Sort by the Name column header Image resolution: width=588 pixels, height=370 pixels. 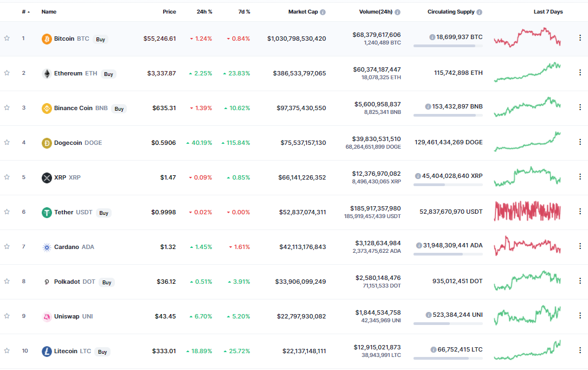pyautogui.click(x=49, y=12)
